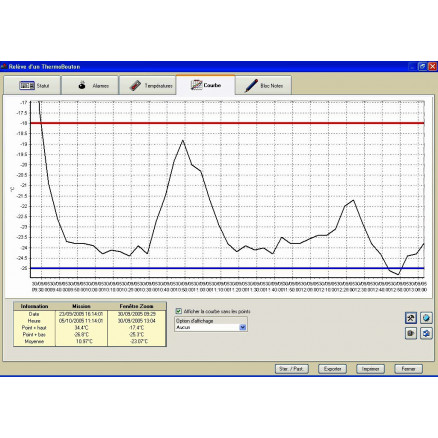Click the bomb icon on Alarmes tab
The image size is (438, 438).
click(82, 85)
